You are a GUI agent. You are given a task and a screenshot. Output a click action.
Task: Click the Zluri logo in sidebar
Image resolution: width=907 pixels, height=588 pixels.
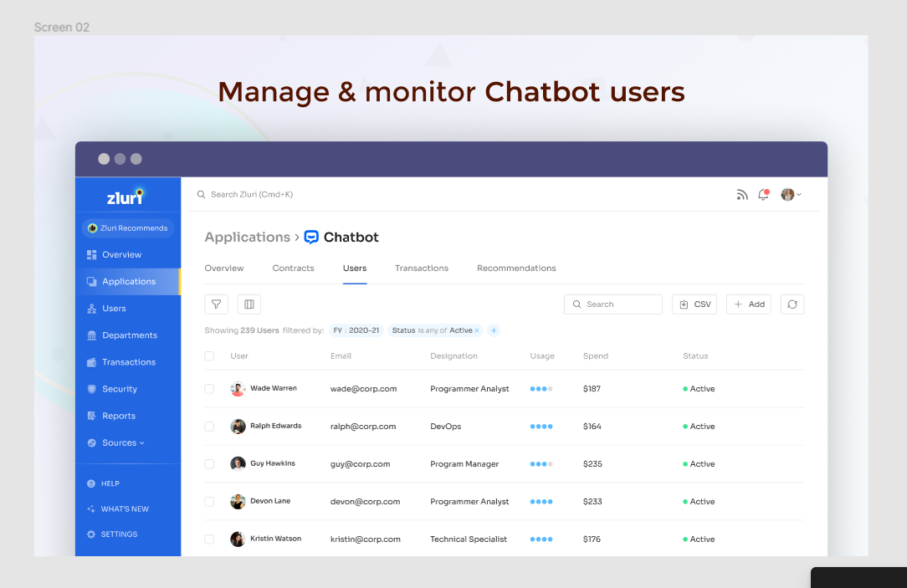point(126,196)
